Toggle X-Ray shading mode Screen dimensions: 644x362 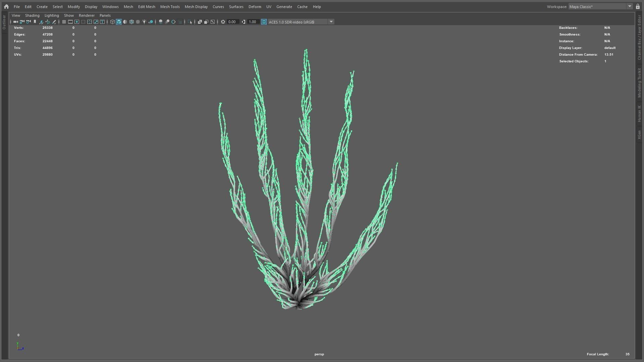200,22
